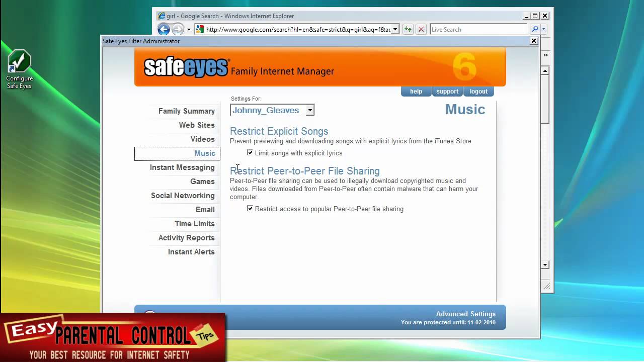Click the safeeyes logo in banner
Screen dimensions: 644x362
187,67
